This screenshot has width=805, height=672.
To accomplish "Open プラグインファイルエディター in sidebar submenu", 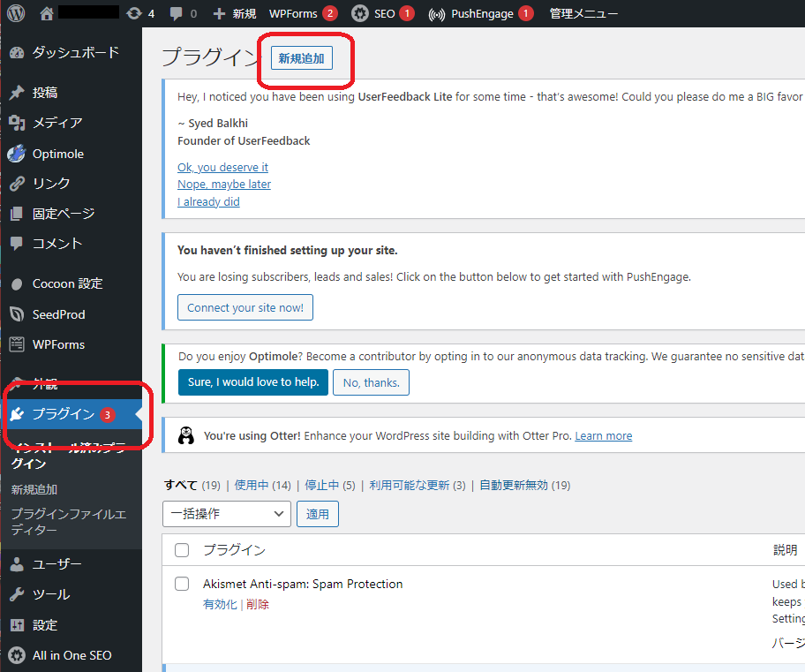I will [x=69, y=522].
